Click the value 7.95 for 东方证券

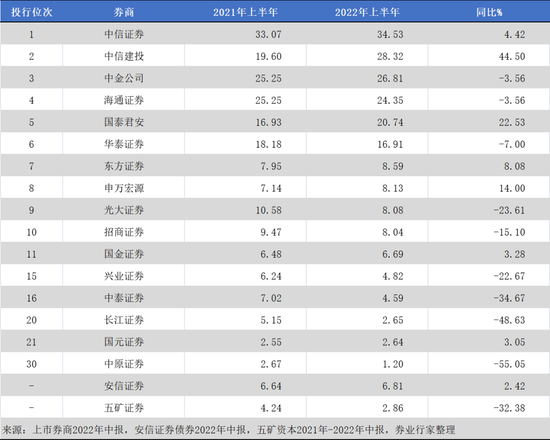[271, 166]
